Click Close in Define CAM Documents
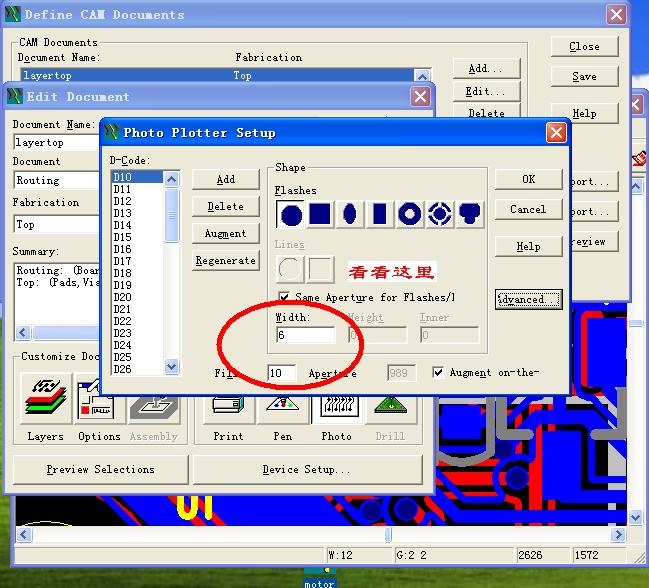 584,46
